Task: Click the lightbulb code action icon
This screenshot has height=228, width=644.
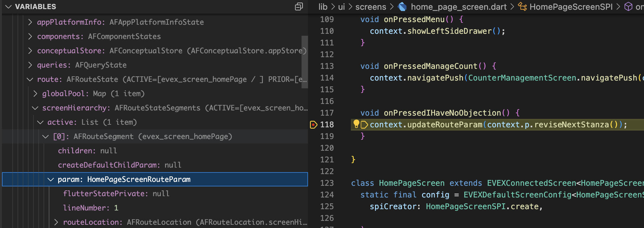Action: 356,124
